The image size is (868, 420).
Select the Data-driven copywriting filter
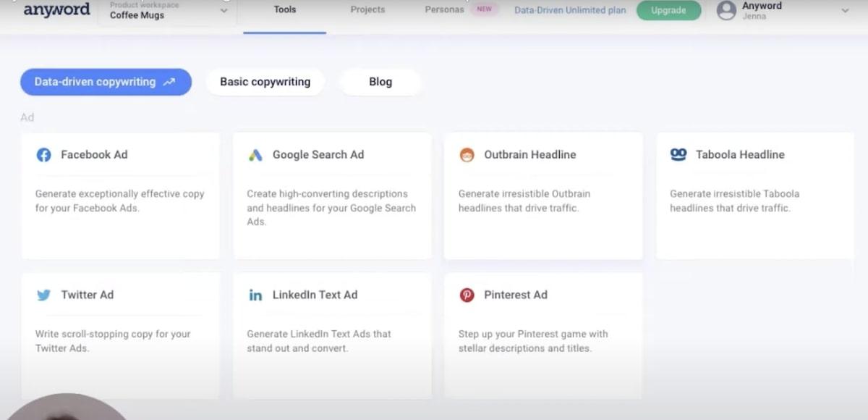(106, 82)
